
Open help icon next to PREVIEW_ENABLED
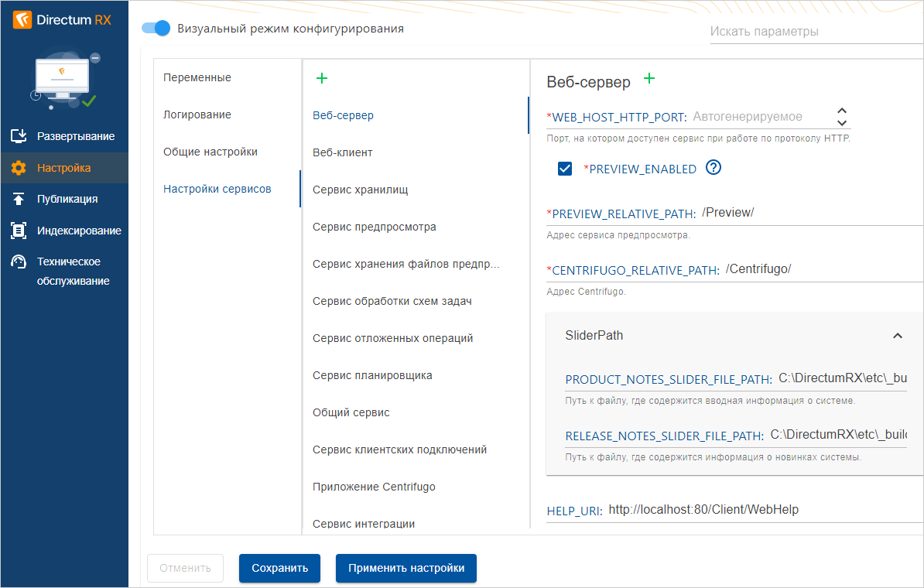(x=714, y=168)
